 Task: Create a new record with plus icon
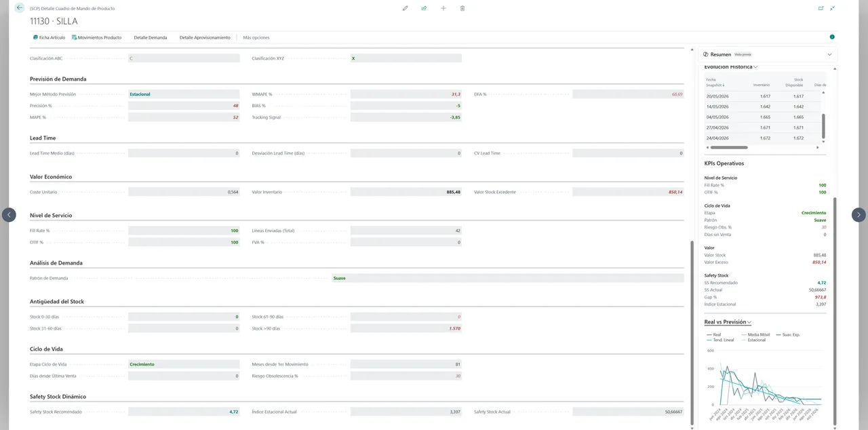pos(443,8)
